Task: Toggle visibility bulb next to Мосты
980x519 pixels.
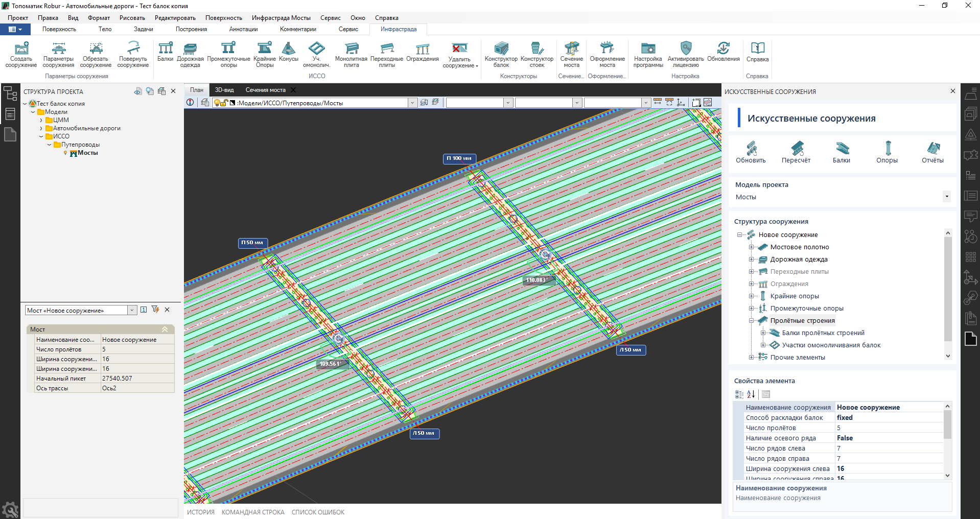Action: click(x=65, y=153)
